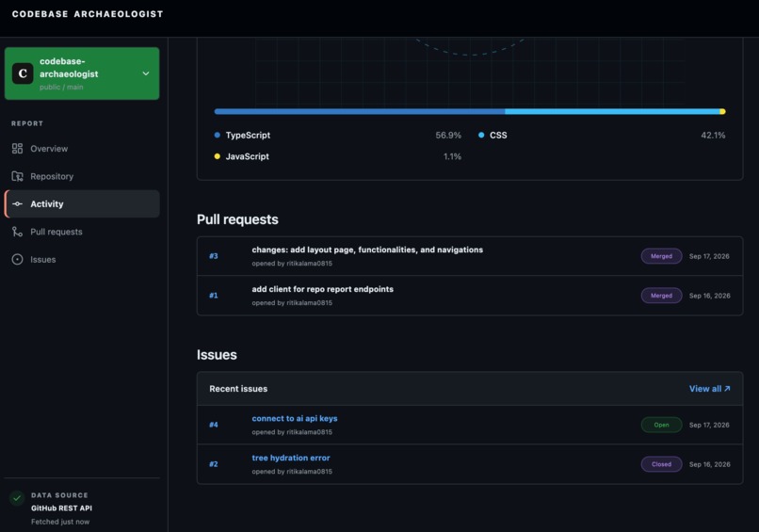Click Sep 16, 2026 date on PR #1
The width and height of the screenshot is (759, 532).
(x=710, y=296)
